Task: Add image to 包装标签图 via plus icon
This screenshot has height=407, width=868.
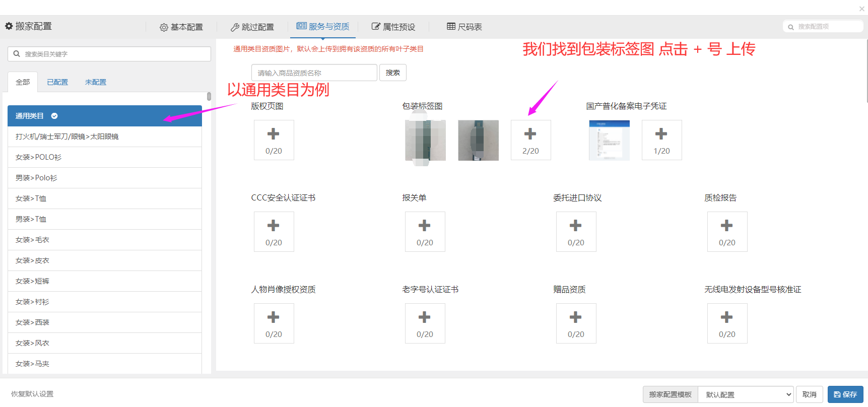Action: [x=530, y=134]
